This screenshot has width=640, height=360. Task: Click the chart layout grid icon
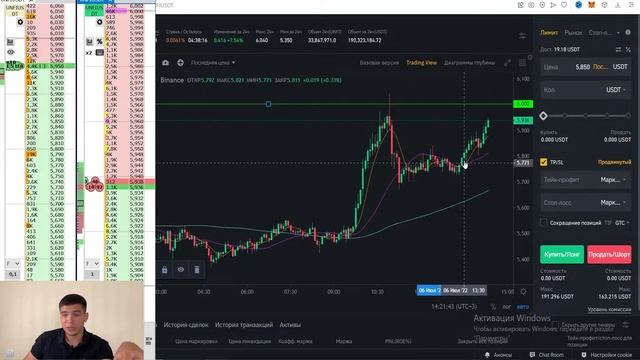(x=522, y=63)
